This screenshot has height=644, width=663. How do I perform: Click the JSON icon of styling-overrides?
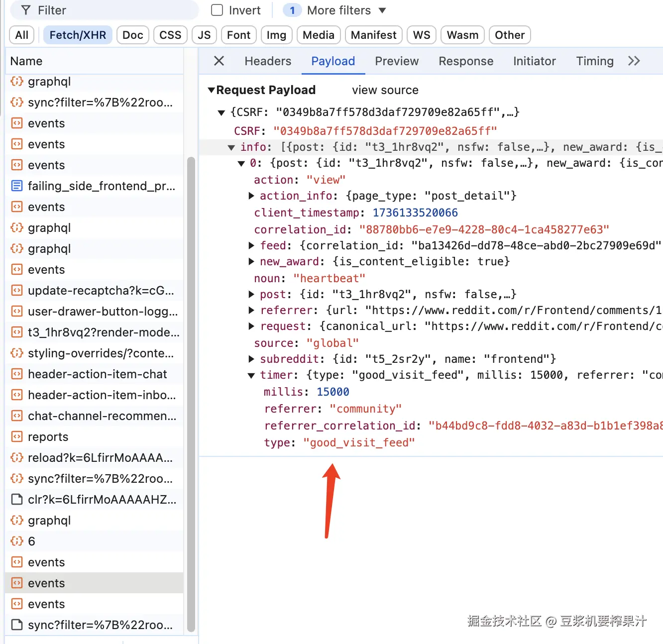[17, 353]
